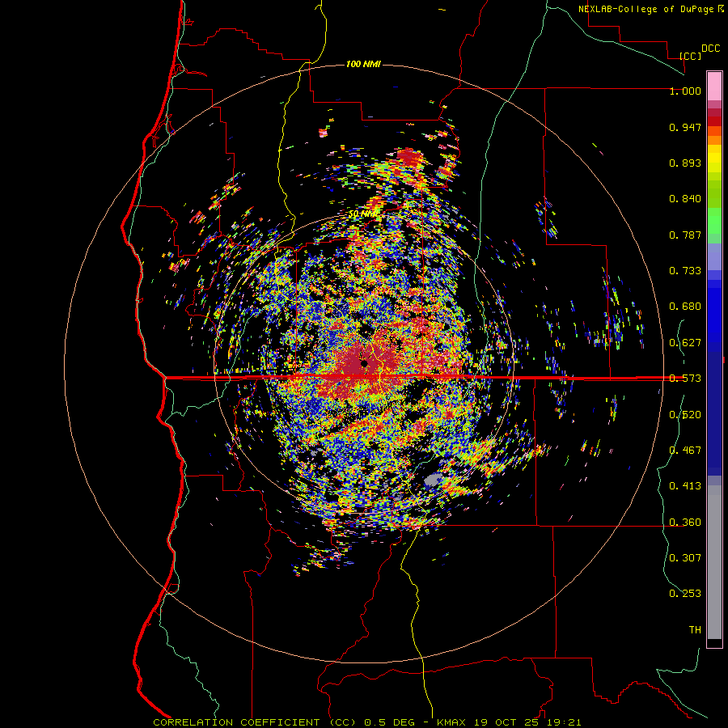Viewport: 728px width, 728px height.
Task: Click the gray low-value legend color band
Action: (714, 562)
